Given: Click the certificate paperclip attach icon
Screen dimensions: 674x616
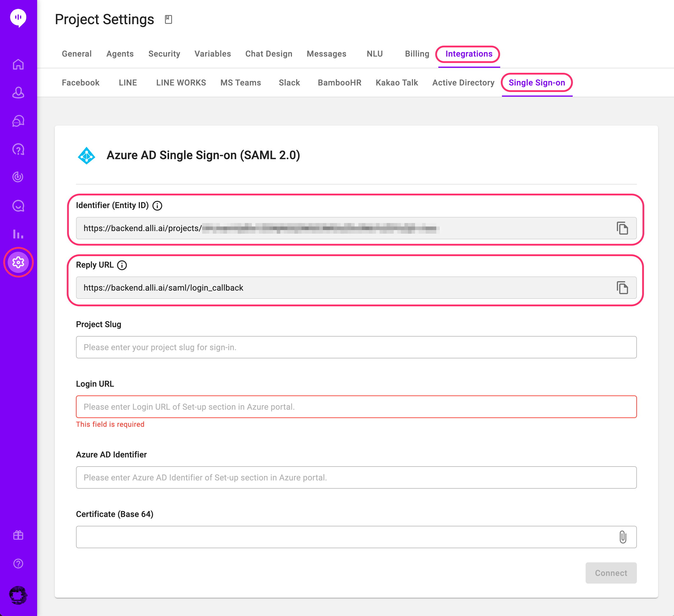Looking at the screenshot, I should pyautogui.click(x=622, y=537).
